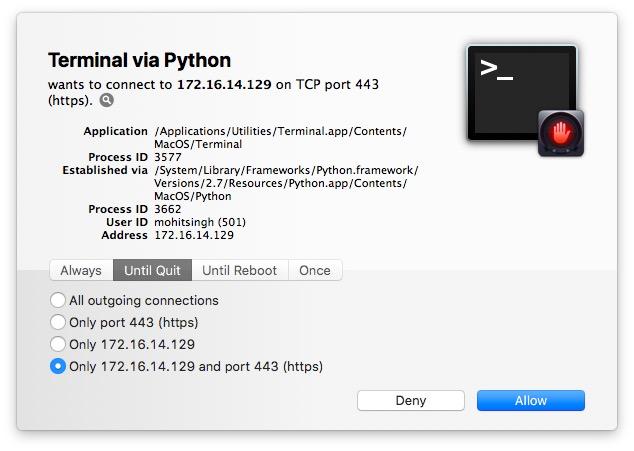Click the User ID mohitsingh (501) value
This screenshot has width=634, height=451.
coord(200,222)
